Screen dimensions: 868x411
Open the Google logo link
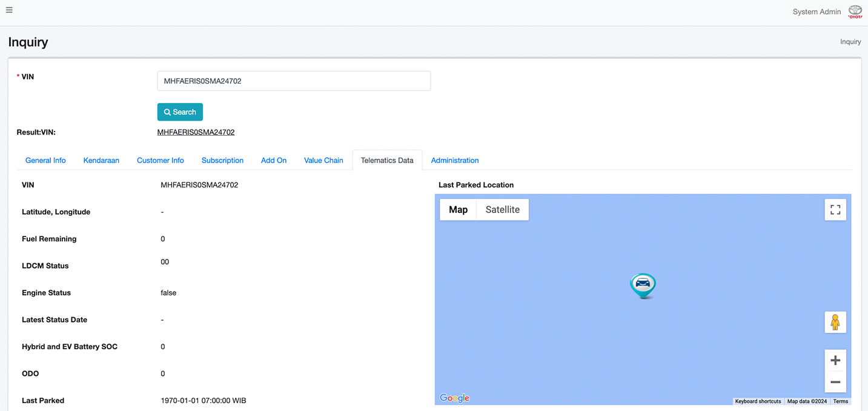coord(454,398)
